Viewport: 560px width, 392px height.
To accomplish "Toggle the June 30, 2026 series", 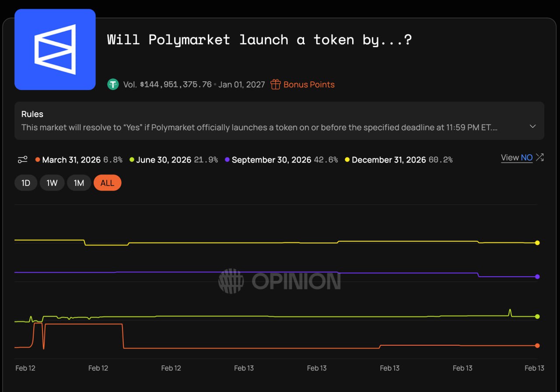I will (x=163, y=160).
